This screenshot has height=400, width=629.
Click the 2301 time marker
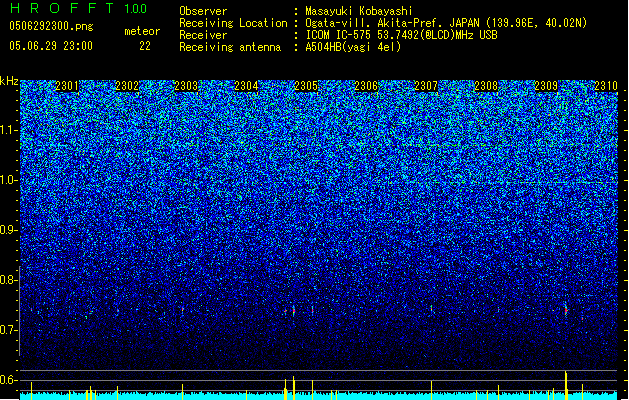coord(67,86)
